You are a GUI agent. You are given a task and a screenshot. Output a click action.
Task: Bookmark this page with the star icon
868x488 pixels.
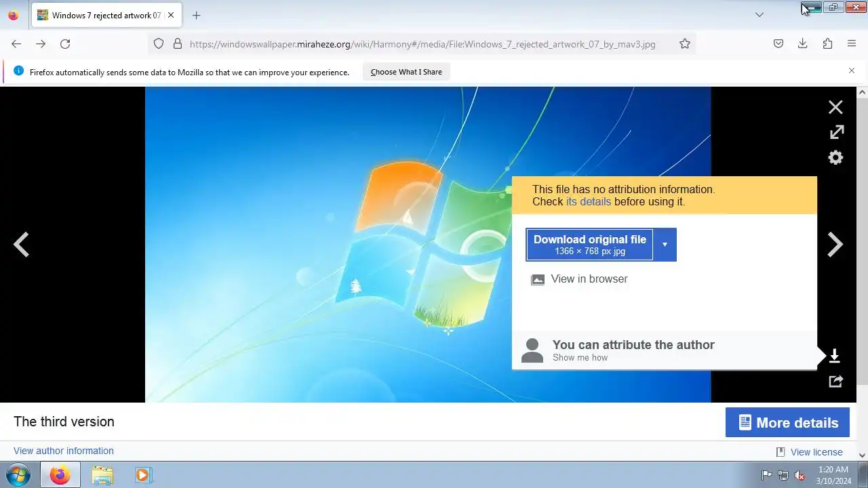685,44
